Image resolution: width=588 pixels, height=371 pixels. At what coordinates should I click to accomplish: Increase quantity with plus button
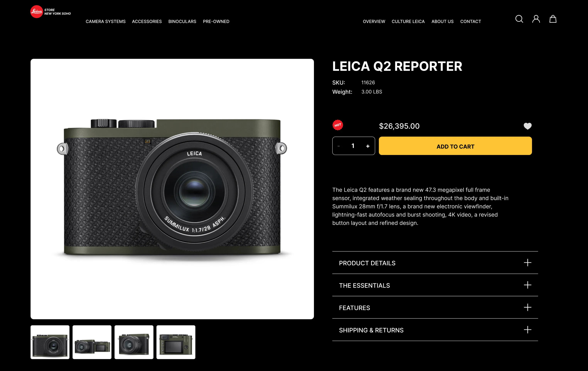click(x=368, y=146)
